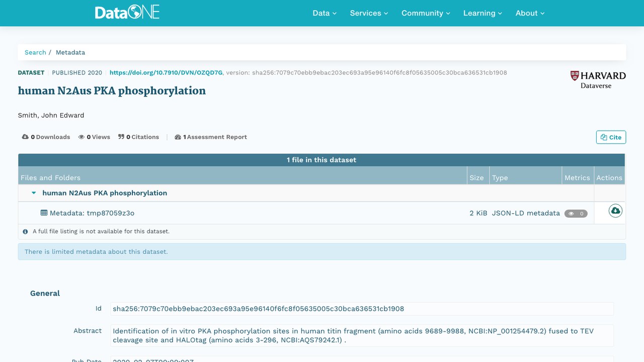The image size is (644, 362).
Task: Click the metadata table icon for tmp87059z3o
Action: click(44, 213)
